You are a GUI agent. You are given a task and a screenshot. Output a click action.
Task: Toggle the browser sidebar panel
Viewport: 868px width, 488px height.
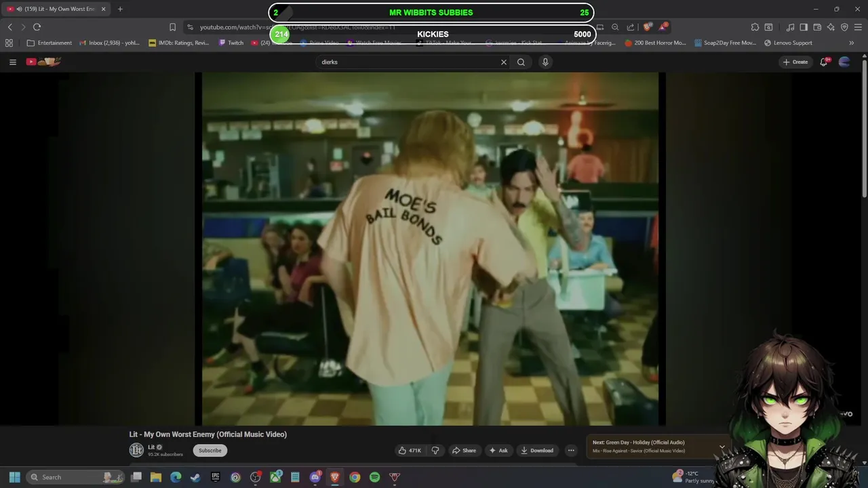click(x=804, y=27)
